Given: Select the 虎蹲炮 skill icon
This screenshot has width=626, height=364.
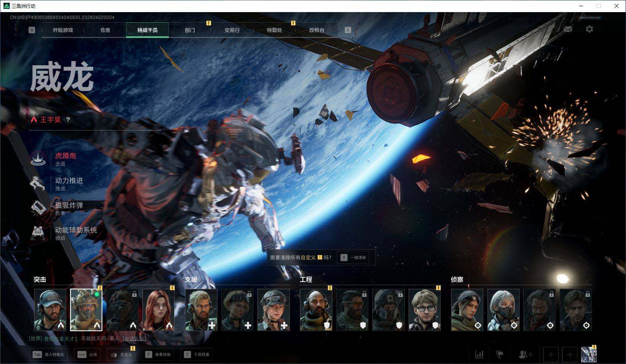Looking at the screenshot, I should tap(39, 159).
